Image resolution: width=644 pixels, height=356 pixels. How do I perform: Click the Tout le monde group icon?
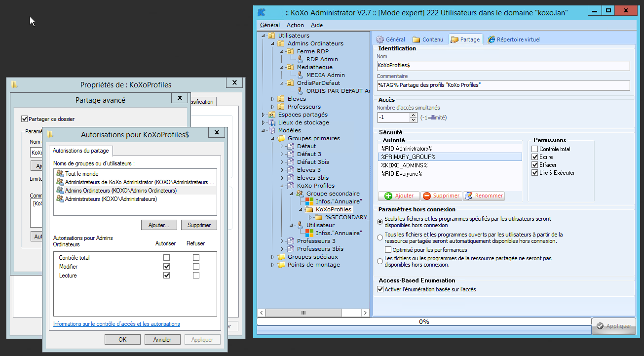coord(60,174)
